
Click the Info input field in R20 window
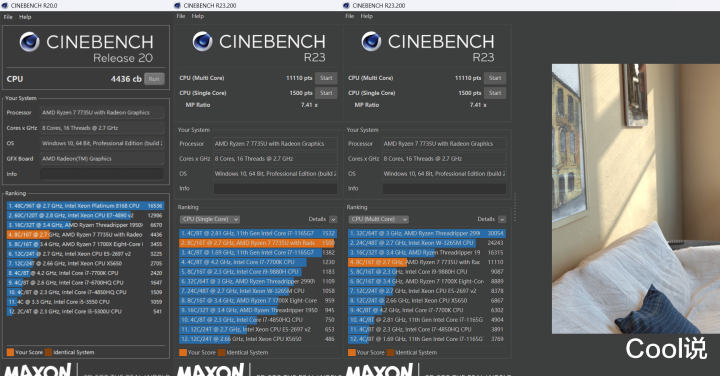coord(102,174)
